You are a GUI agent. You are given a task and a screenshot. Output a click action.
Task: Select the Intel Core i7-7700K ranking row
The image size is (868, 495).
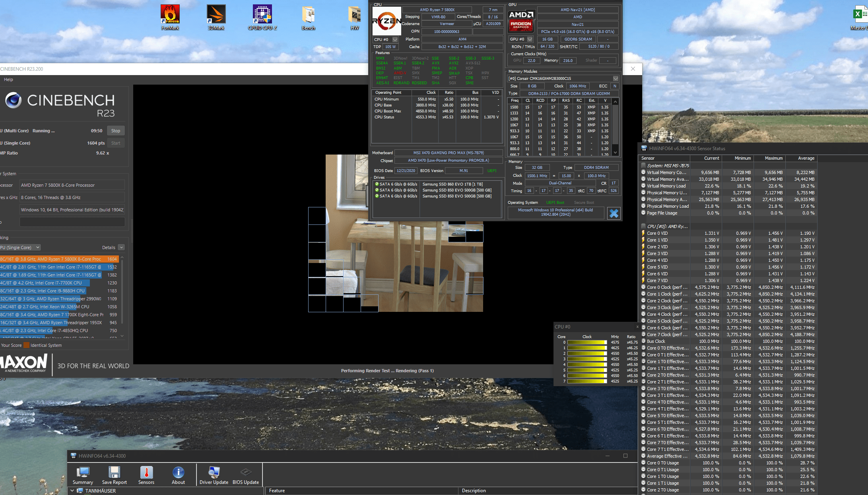point(59,283)
